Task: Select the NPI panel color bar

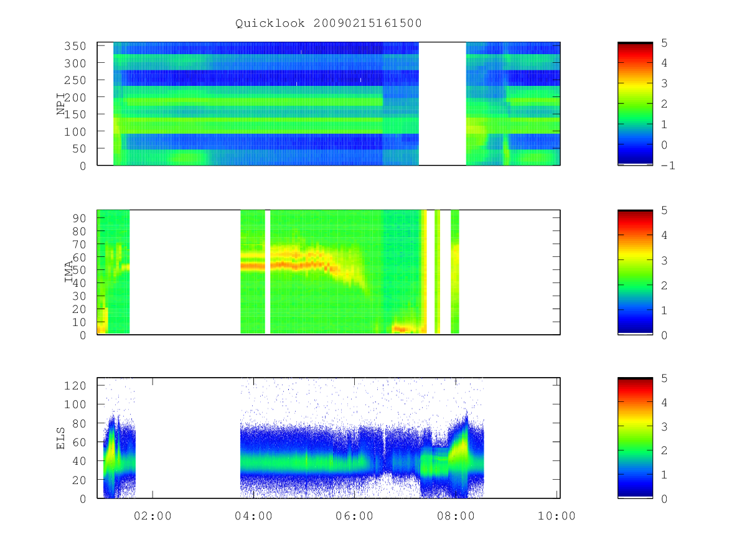Action: click(x=635, y=104)
